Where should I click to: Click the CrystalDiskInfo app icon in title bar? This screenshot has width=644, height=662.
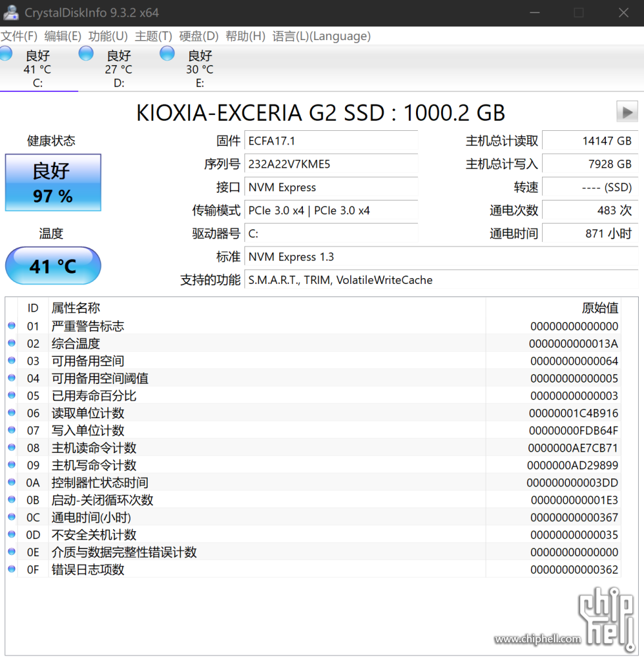tap(11, 12)
